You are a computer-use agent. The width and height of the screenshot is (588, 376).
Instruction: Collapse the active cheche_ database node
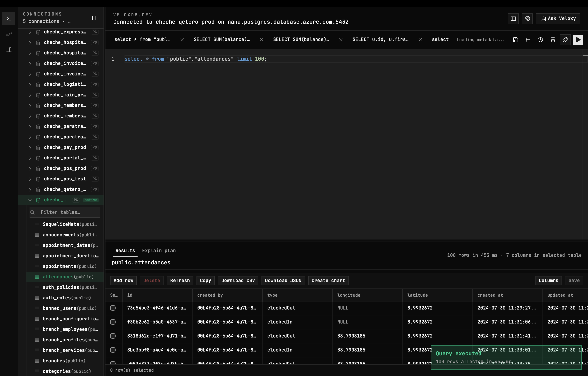coord(30,200)
